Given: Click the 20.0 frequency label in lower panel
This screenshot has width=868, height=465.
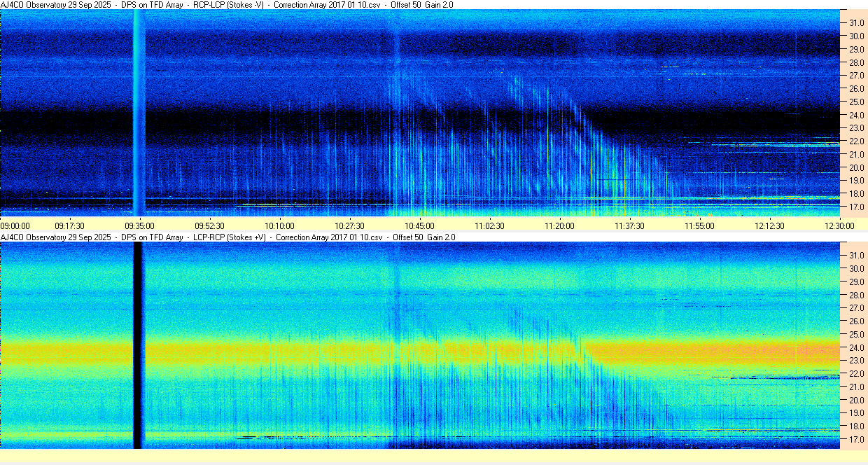Looking at the screenshot, I should [857, 400].
